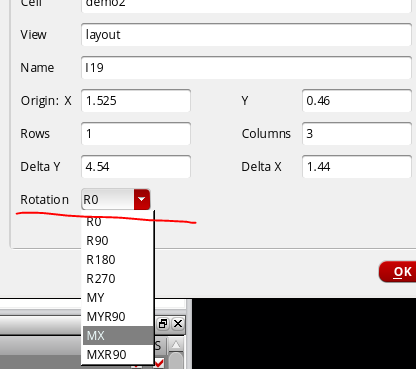416x369 pixels.
Task: Select R0 from the rotation list
Action: click(x=118, y=222)
